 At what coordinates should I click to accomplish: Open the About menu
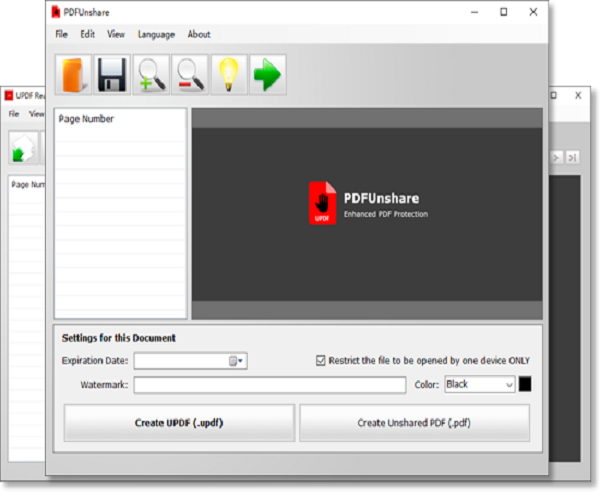pyautogui.click(x=199, y=34)
